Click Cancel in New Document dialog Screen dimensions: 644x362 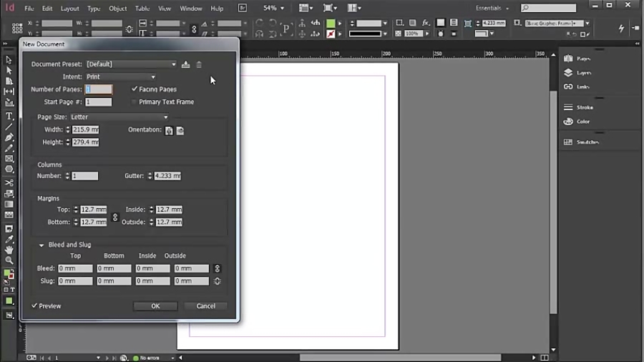click(x=206, y=305)
